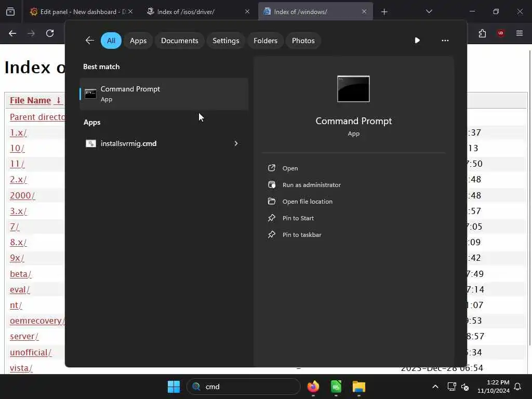Click the muted volume tray icon
Image resolution: width=532 pixels, height=399 pixels.
click(x=465, y=387)
